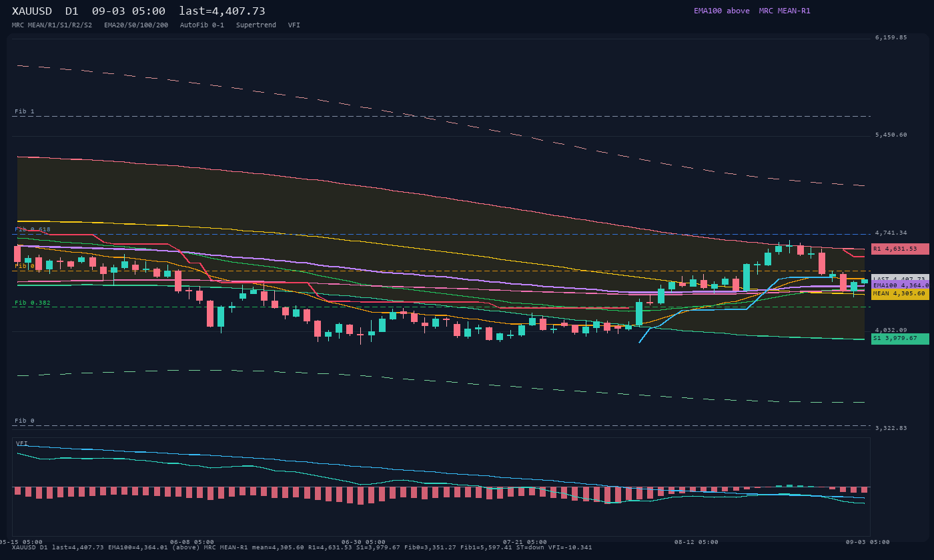This screenshot has height=560, width=934.
Task: Click the grey Fib 0 label above the VFI panel
Action: point(25,421)
